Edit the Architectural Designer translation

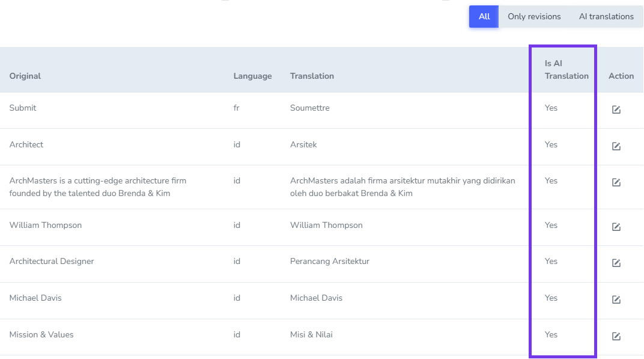[616, 263]
